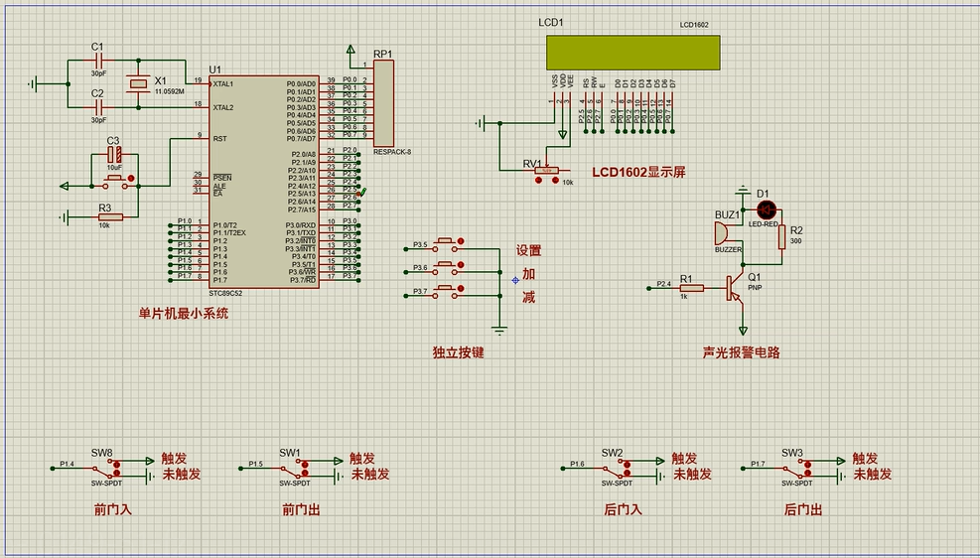This screenshot has height=558, width=980.
Task: Click the 11.0592M crystal value text
Action: [x=170, y=92]
